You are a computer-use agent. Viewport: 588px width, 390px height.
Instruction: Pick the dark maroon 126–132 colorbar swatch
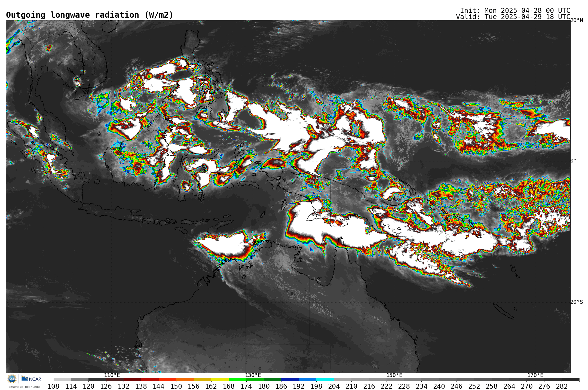coord(115,379)
